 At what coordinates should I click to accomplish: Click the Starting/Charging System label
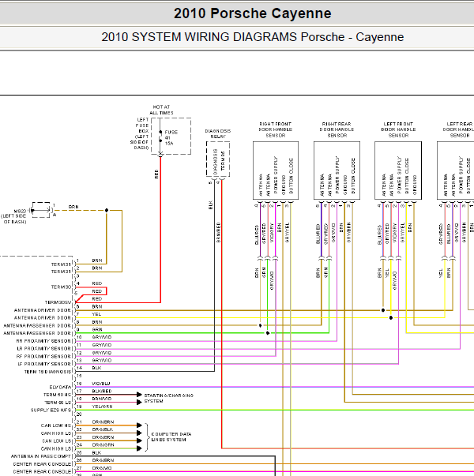click(168, 398)
